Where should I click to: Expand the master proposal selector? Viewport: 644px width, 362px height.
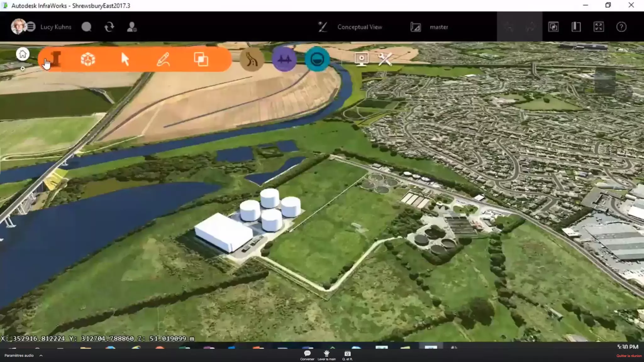pos(439,27)
